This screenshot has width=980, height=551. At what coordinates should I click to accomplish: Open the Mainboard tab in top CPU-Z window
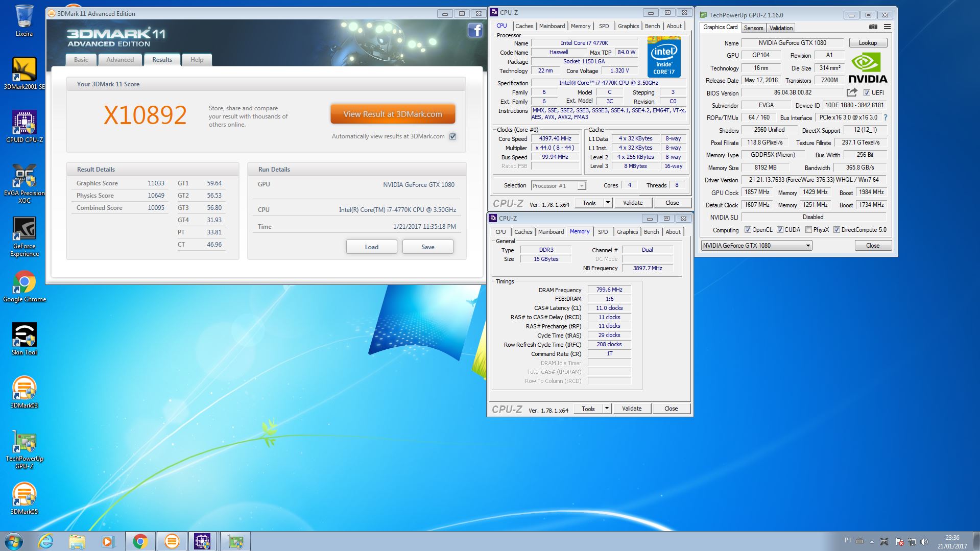pyautogui.click(x=552, y=26)
